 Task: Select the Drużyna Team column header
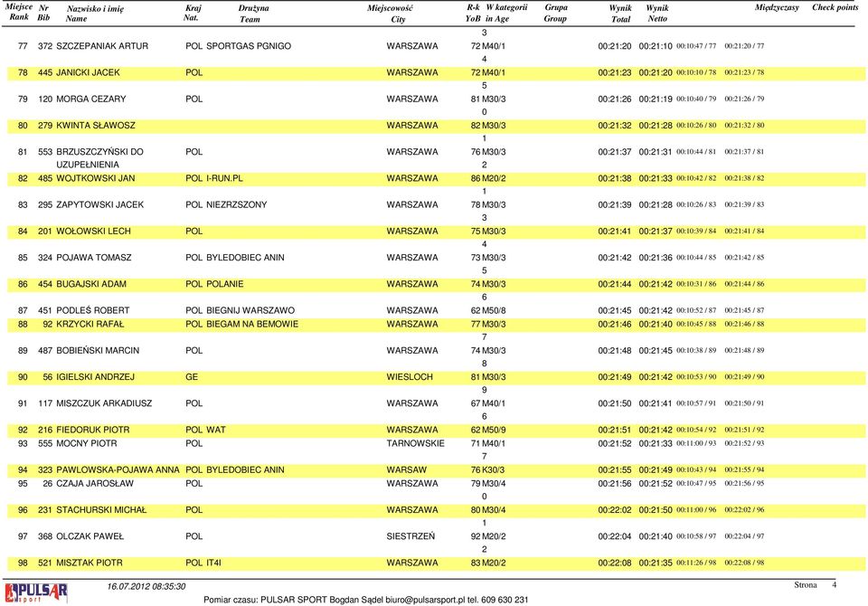coord(253,14)
